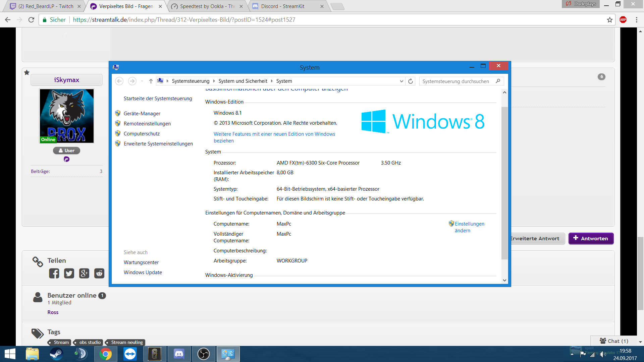Screen dimensions: 644x362
Task: Share thread via Facebook icon
Action: click(x=54, y=274)
